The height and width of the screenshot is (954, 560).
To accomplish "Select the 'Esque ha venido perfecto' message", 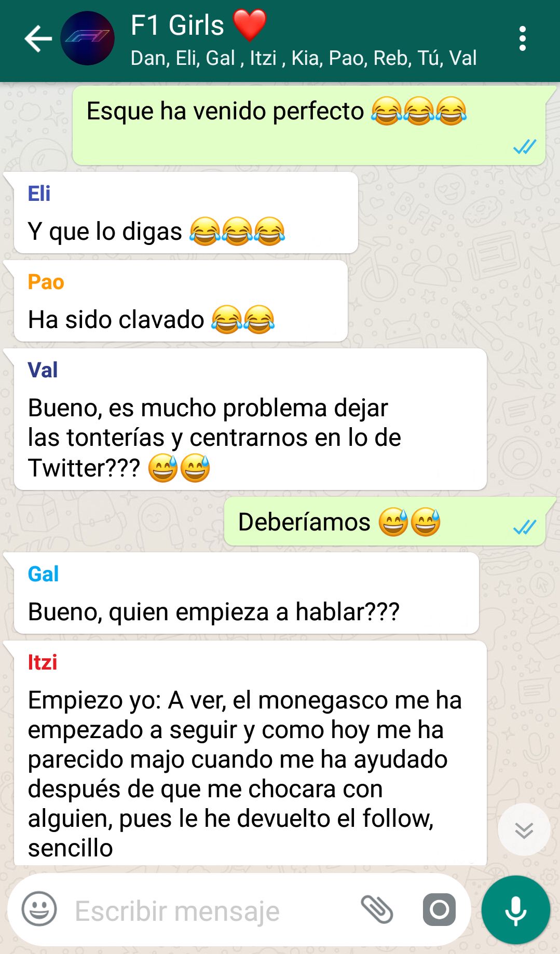I will [309, 126].
